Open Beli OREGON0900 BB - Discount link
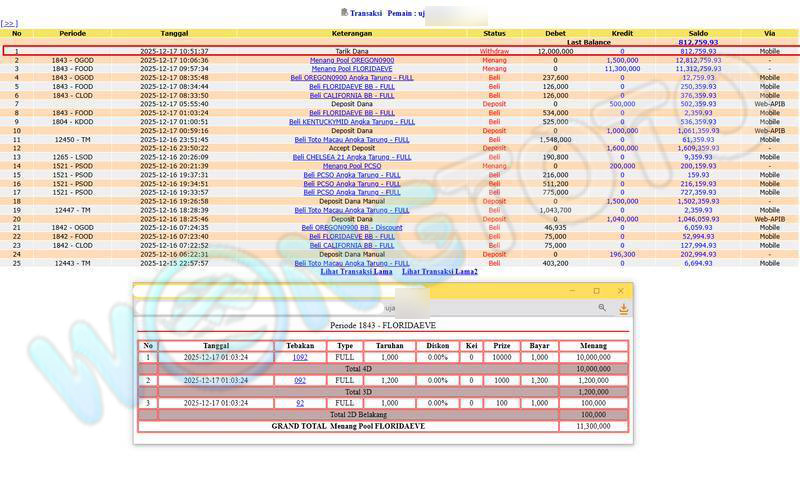This screenshot has height=477, width=800. pos(351,227)
